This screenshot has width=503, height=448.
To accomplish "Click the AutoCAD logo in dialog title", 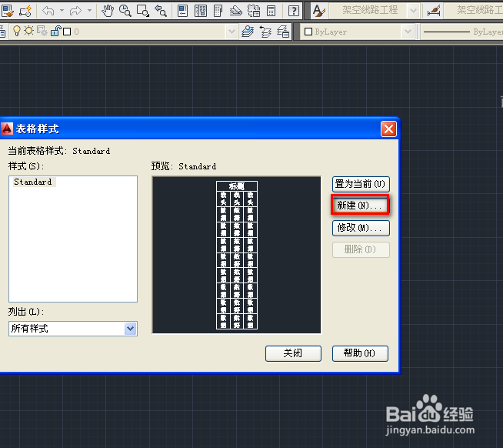I will point(6,129).
